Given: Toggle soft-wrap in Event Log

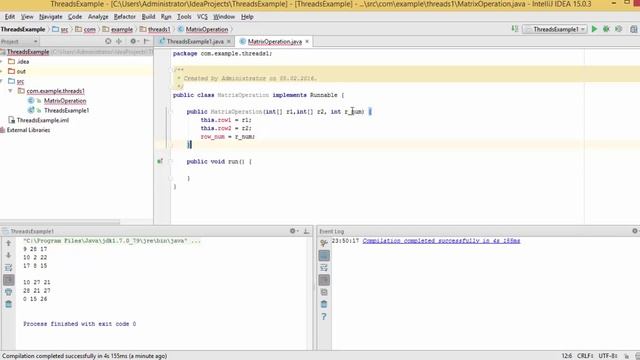Looking at the screenshot, I should tap(324, 268).
